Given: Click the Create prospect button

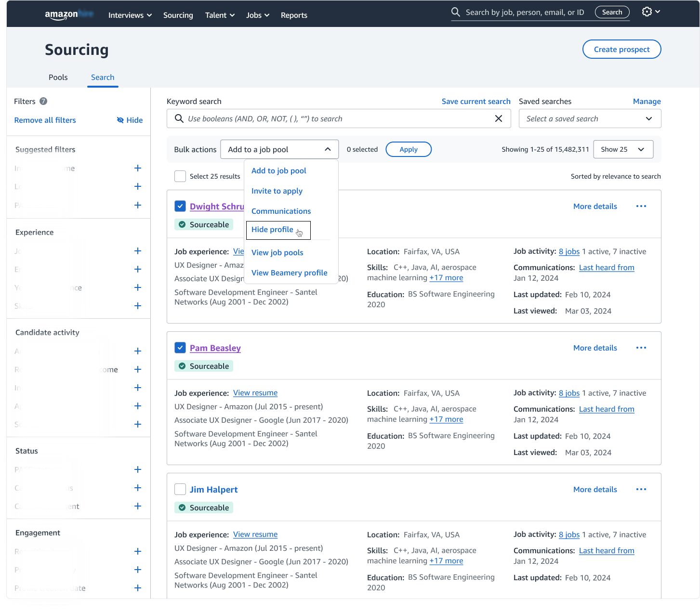Looking at the screenshot, I should click(x=621, y=49).
